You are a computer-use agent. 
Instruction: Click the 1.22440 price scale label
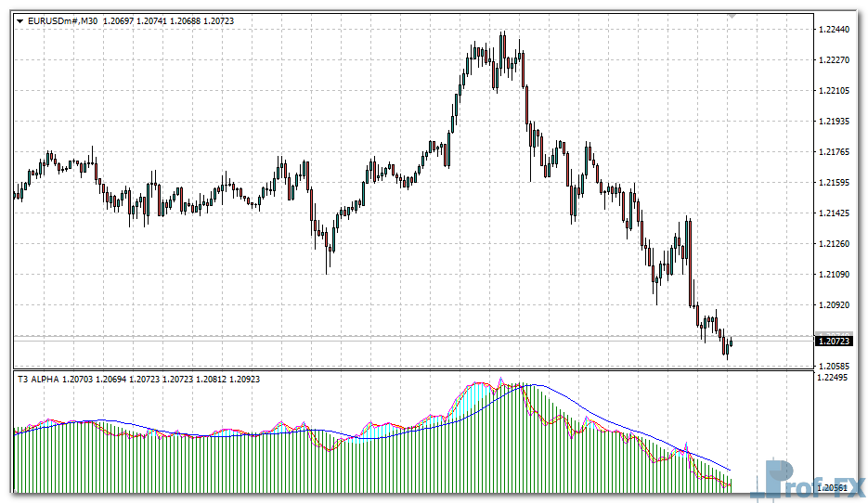(x=834, y=30)
